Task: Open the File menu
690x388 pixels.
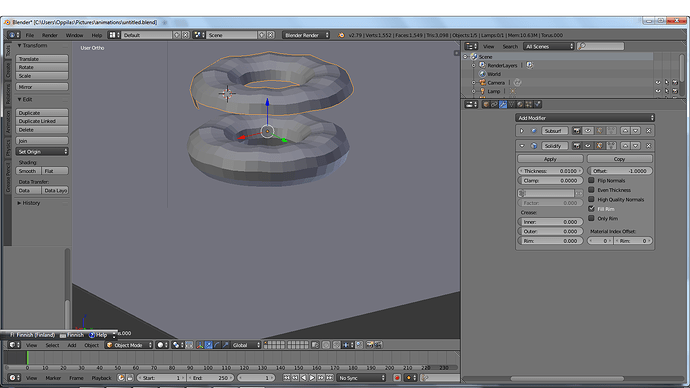Action: click(x=29, y=35)
